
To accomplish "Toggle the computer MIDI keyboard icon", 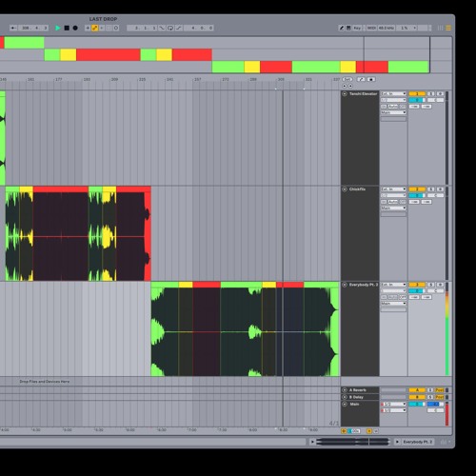I will tap(348, 28).
